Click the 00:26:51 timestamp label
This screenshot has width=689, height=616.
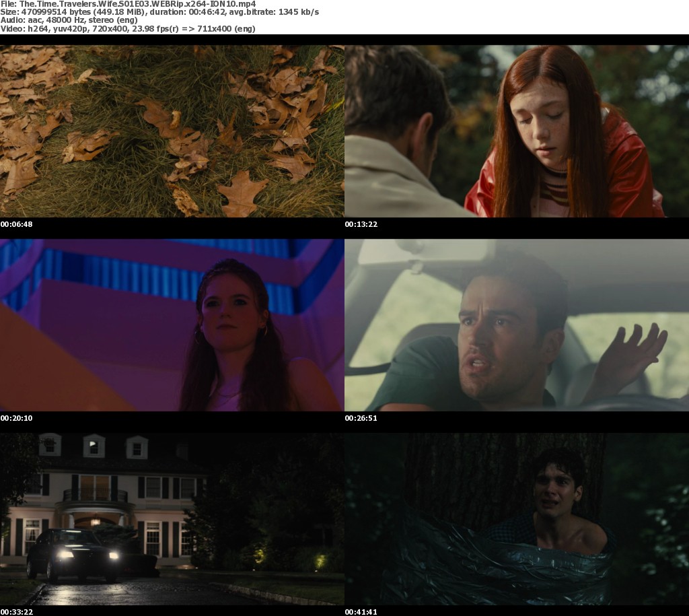click(361, 418)
